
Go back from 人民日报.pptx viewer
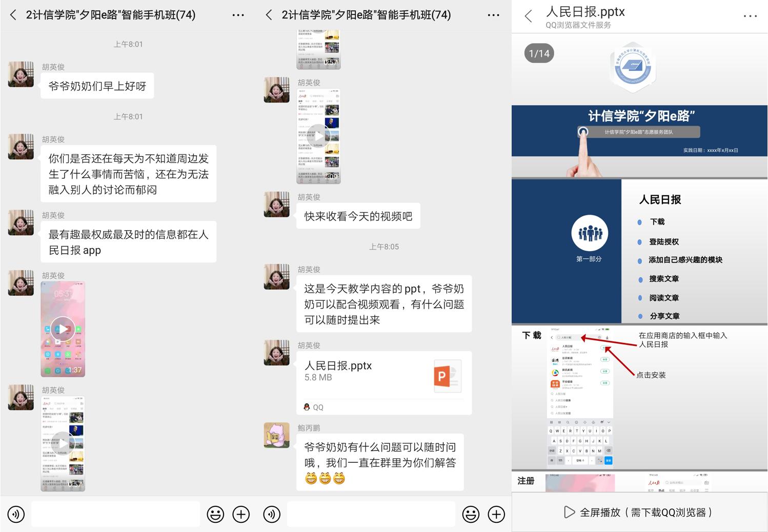[529, 16]
